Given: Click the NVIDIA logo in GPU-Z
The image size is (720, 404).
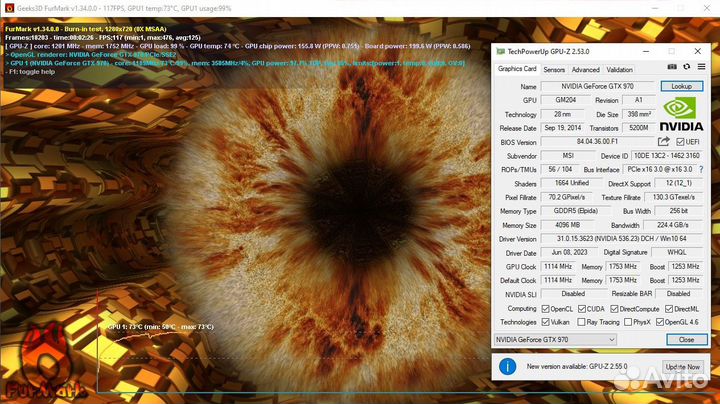Looking at the screenshot, I should [679, 112].
